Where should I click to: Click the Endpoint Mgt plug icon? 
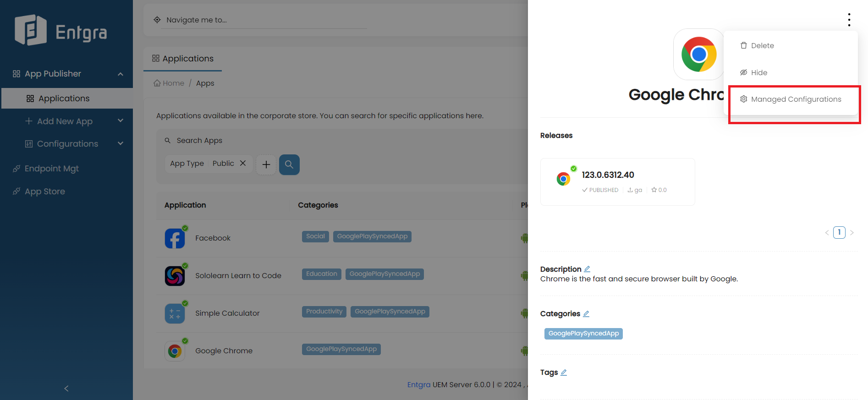[16, 169]
